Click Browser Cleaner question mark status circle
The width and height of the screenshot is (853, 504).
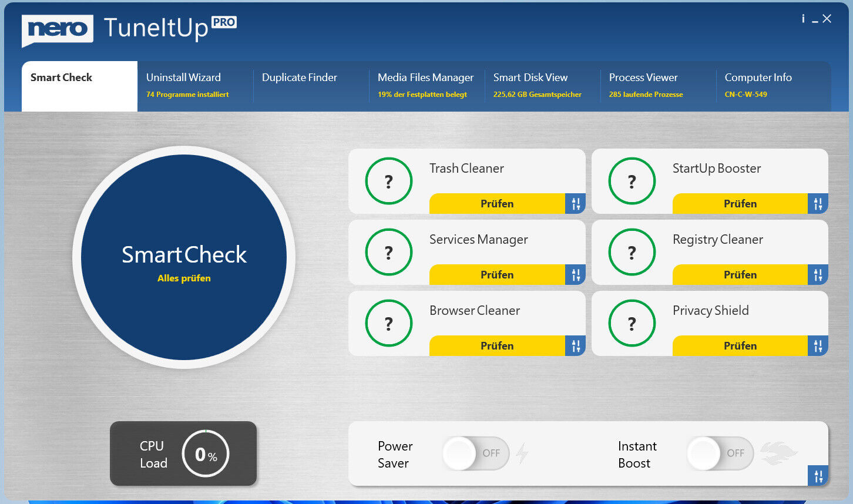pos(389,323)
